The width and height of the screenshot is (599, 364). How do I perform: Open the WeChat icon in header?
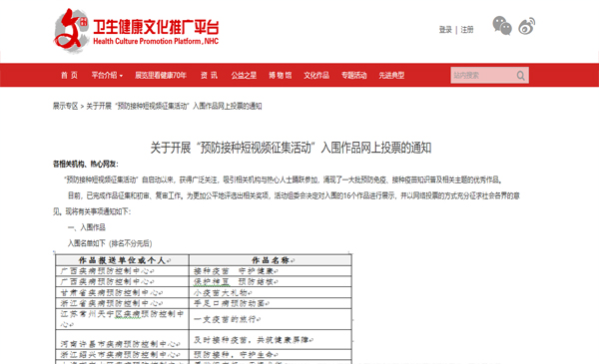(x=502, y=26)
